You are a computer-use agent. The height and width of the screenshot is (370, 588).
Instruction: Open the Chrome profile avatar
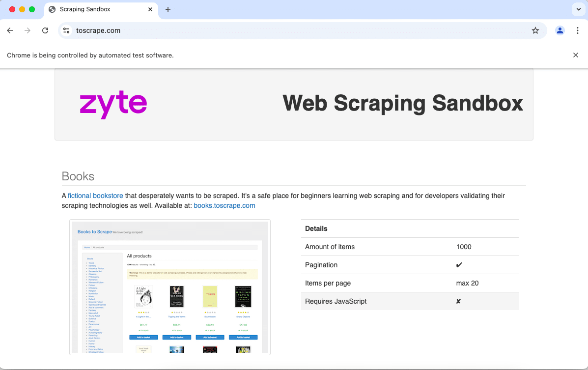pos(560,30)
